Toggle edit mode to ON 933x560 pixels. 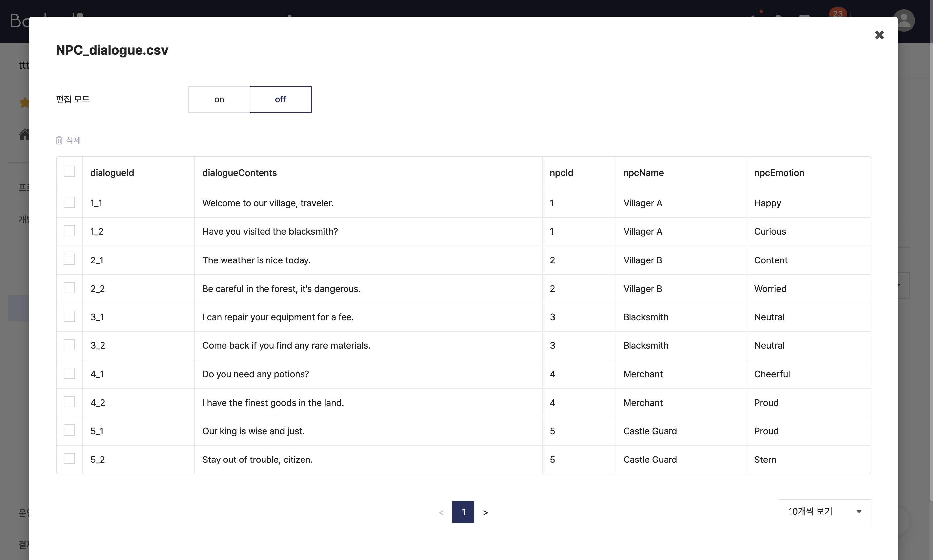[219, 99]
